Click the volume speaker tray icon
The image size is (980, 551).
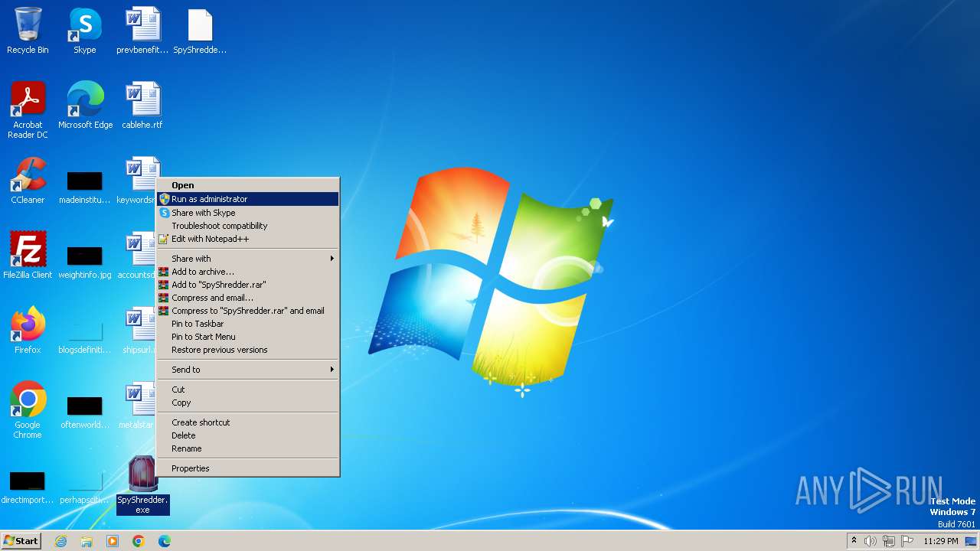(871, 541)
